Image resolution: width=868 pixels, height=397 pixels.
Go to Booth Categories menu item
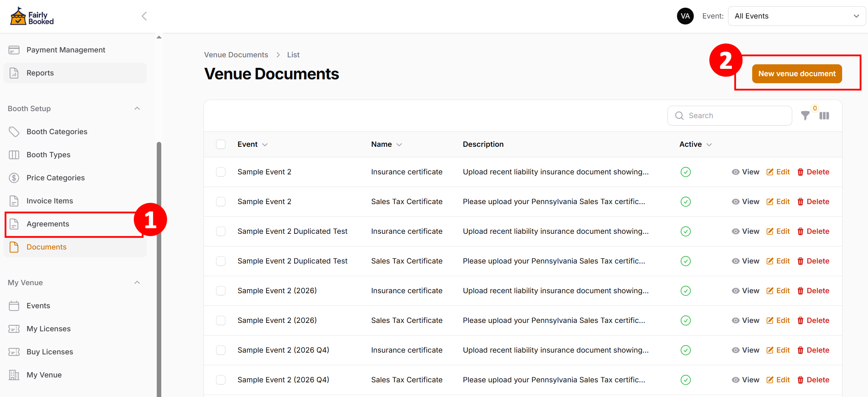(x=57, y=132)
